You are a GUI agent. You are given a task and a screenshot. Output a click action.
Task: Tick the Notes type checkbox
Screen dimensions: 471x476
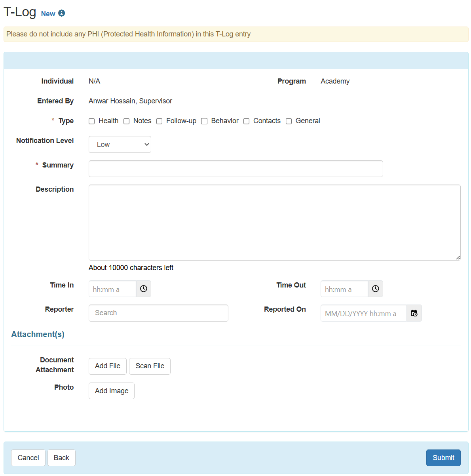click(x=127, y=121)
